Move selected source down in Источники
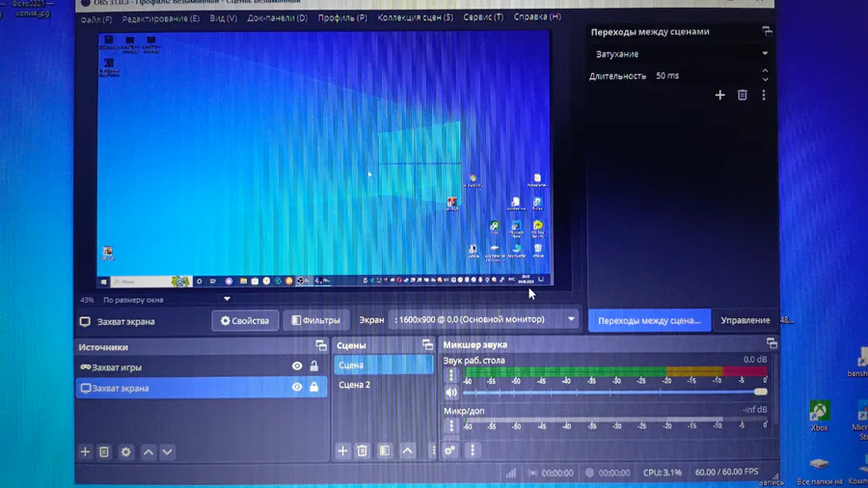Screen dimensions: 868x488 pyautogui.click(x=167, y=452)
